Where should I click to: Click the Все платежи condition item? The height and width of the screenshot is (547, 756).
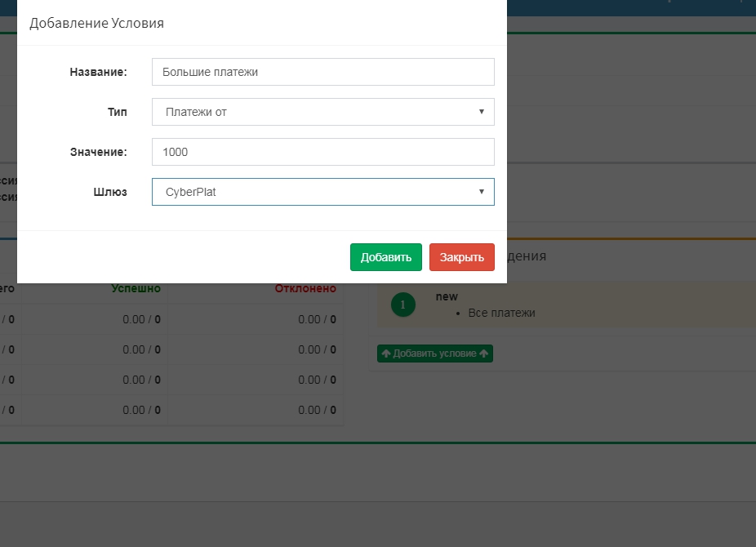[501, 313]
